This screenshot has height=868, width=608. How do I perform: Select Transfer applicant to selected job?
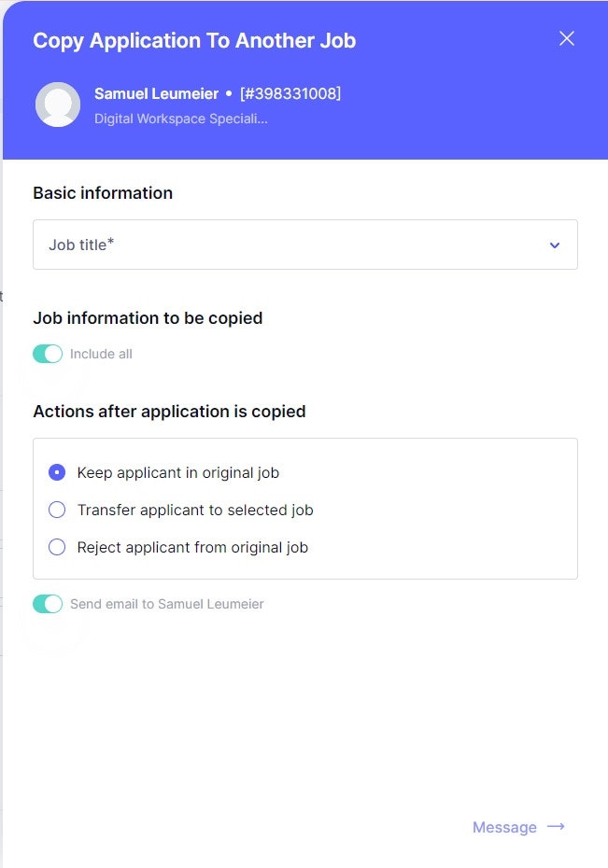[x=57, y=510]
